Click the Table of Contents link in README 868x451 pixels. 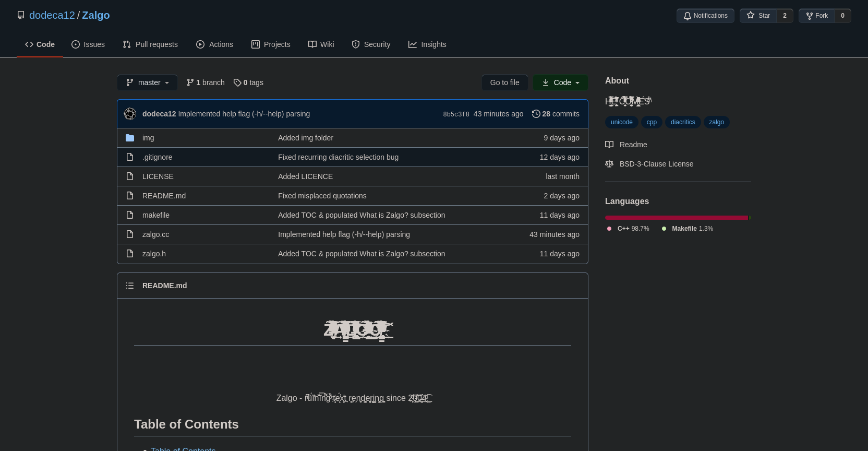(x=183, y=449)
